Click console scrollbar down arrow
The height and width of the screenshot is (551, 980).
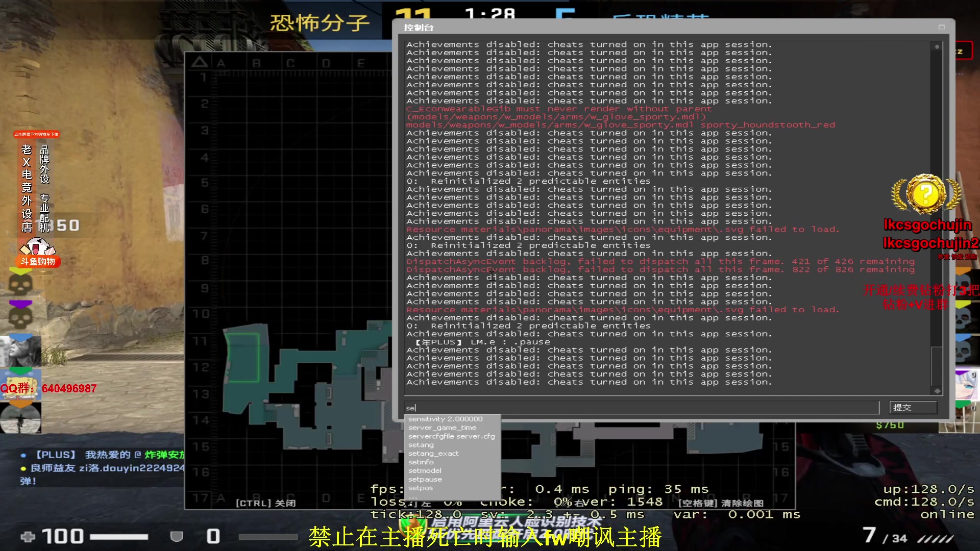click(x=937, y=391)
